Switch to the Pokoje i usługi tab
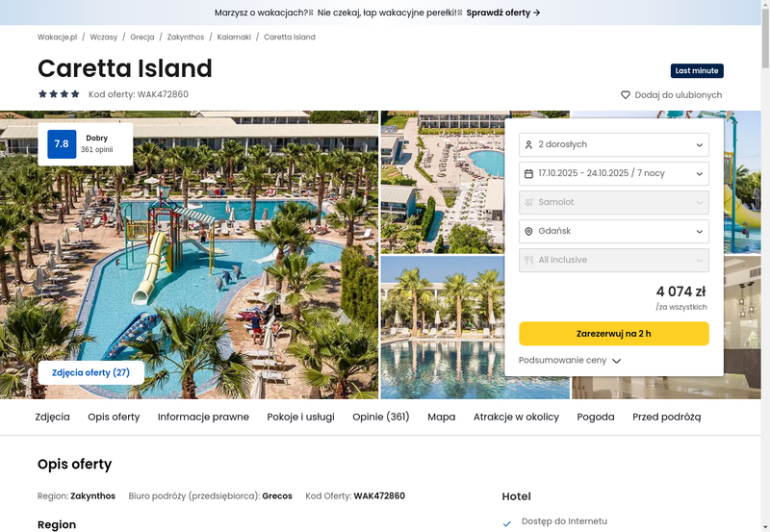The height and width of the screenshot is (532, 770). pos(300,417)
